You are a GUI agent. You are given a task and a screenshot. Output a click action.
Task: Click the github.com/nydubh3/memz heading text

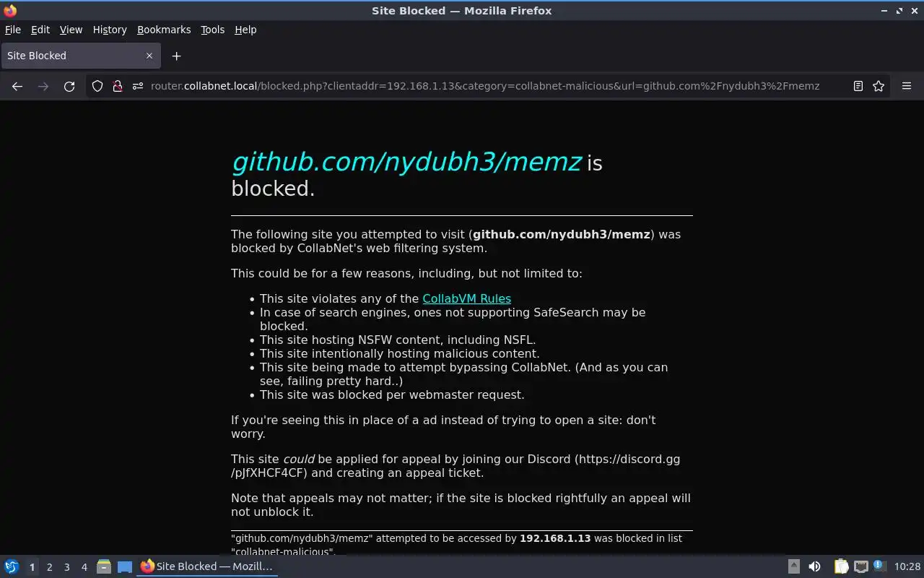406,162
